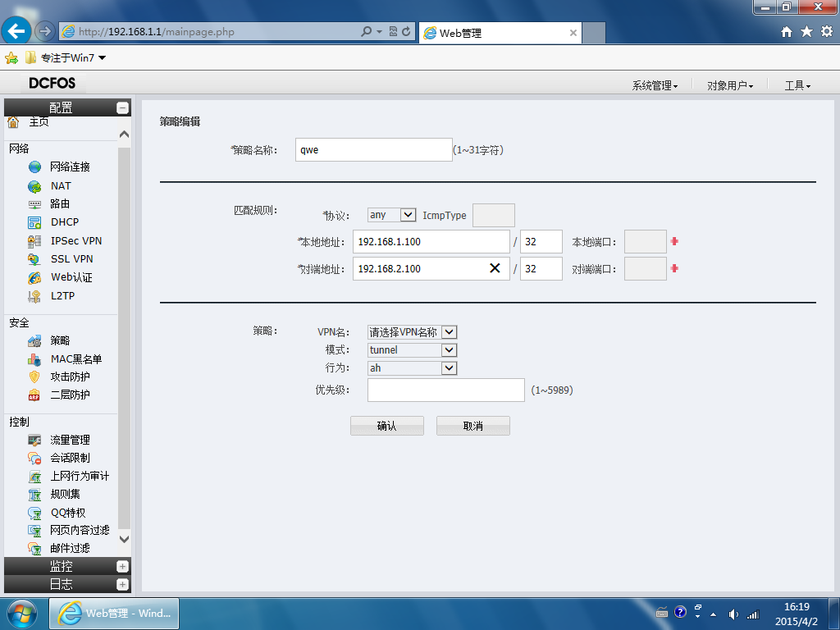The image size is (840, 630).
Task: Open browser tools gear icon
Action: point(827,32)
